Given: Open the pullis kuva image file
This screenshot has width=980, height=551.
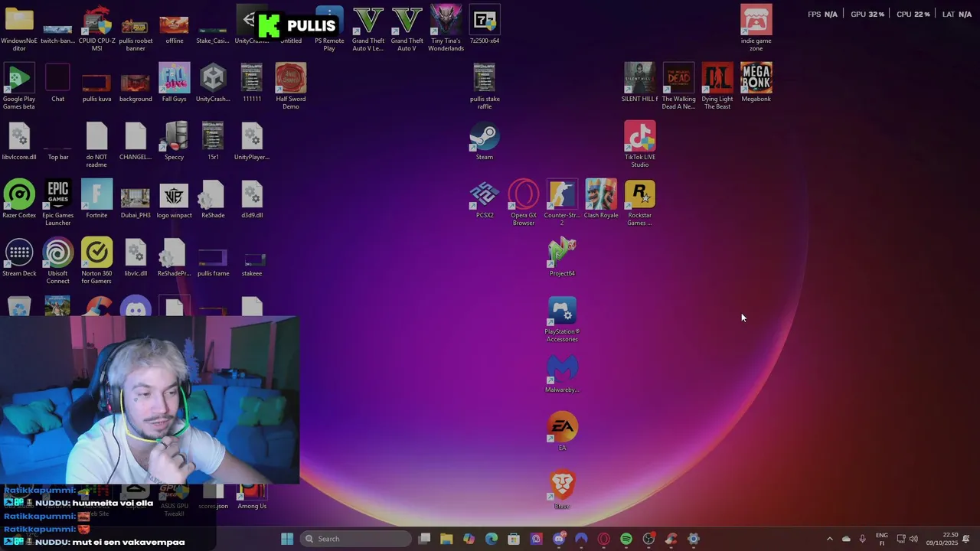Looking at the screenshot, I should click(x=96, y=86).
